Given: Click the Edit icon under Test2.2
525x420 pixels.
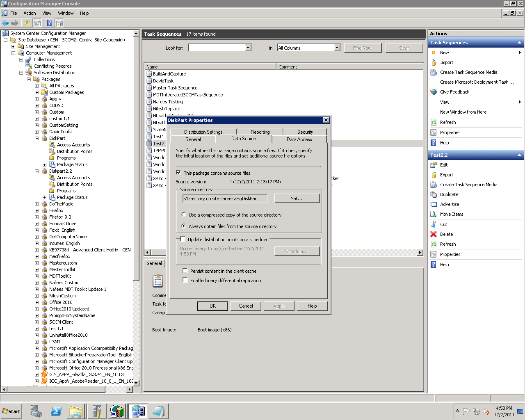Looking at the screenshot, I should [434, 165].
